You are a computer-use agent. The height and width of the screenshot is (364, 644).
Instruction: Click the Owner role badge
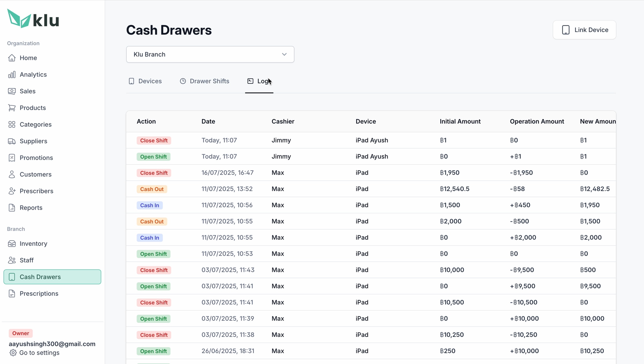(21, 333)
